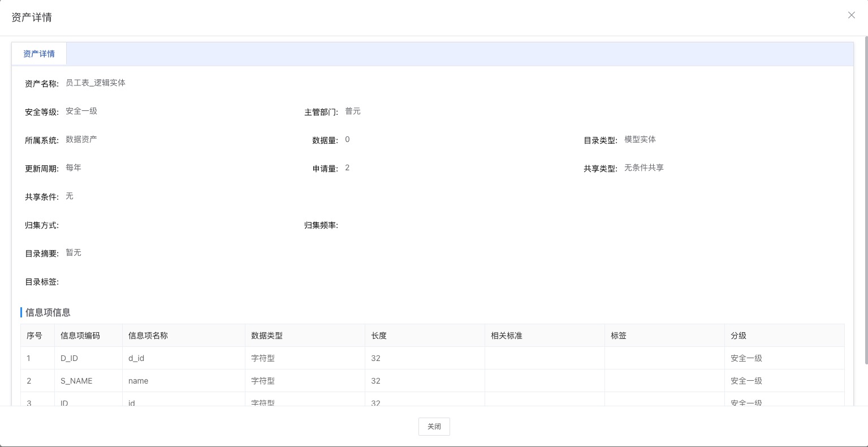Viewport: 868px width, 447px height.
Task: Click the 目录摘要 value 暂无
Action: [74, 252]
